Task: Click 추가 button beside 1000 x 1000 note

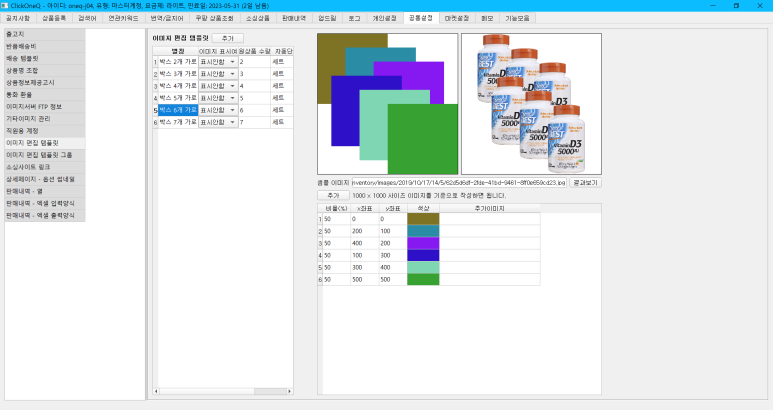Action: point(333,196)
